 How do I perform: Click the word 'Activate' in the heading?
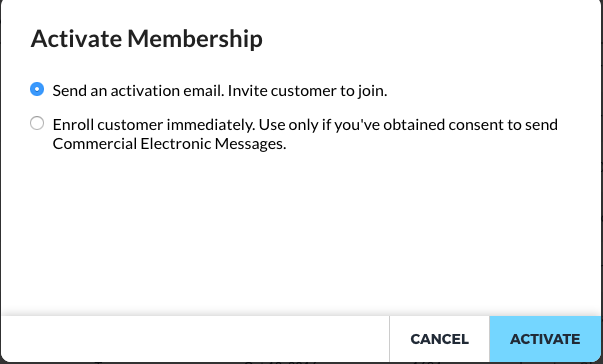[76, 39]
